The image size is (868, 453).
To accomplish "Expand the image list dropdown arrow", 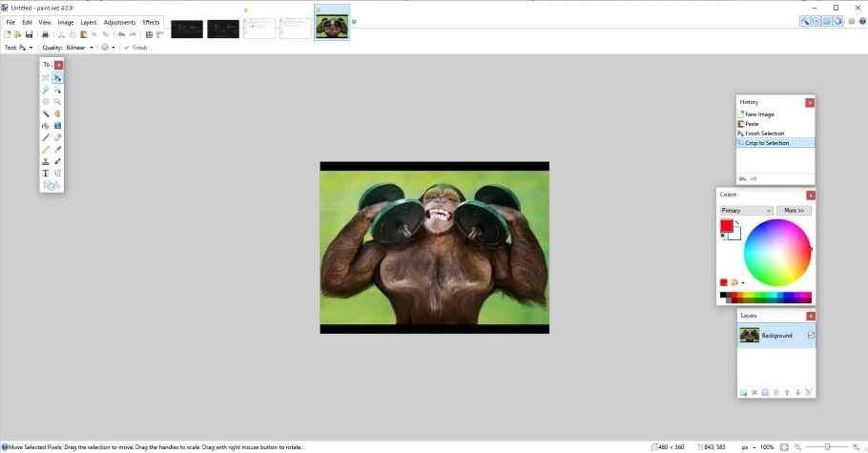I will pos(354,22).
